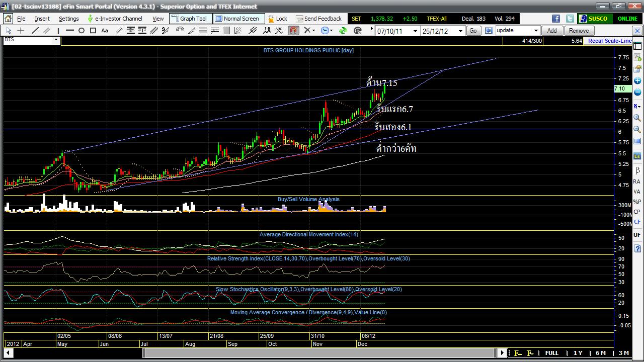Click the F+ icon at bottom right
This screenshot has width=644, height=362.
point(518,353)
